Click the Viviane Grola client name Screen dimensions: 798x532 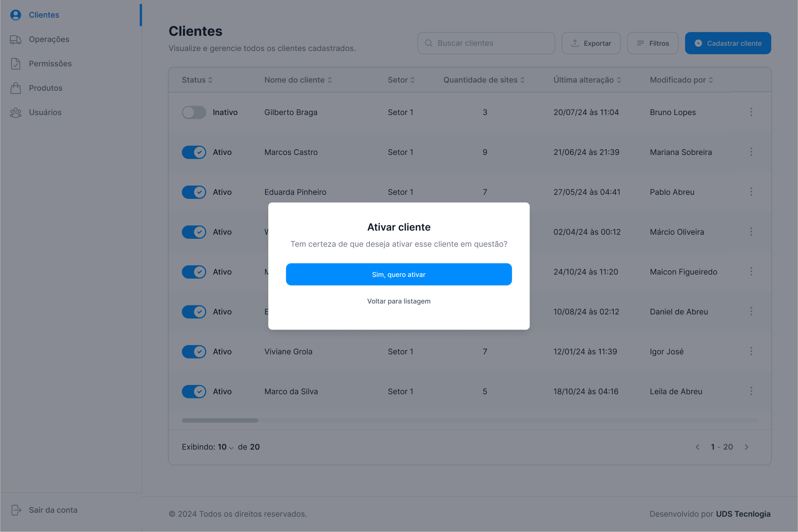point(288,352)
